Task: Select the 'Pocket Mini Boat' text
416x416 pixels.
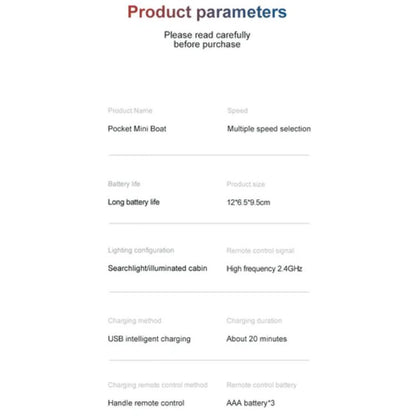Action: [137, 129]
